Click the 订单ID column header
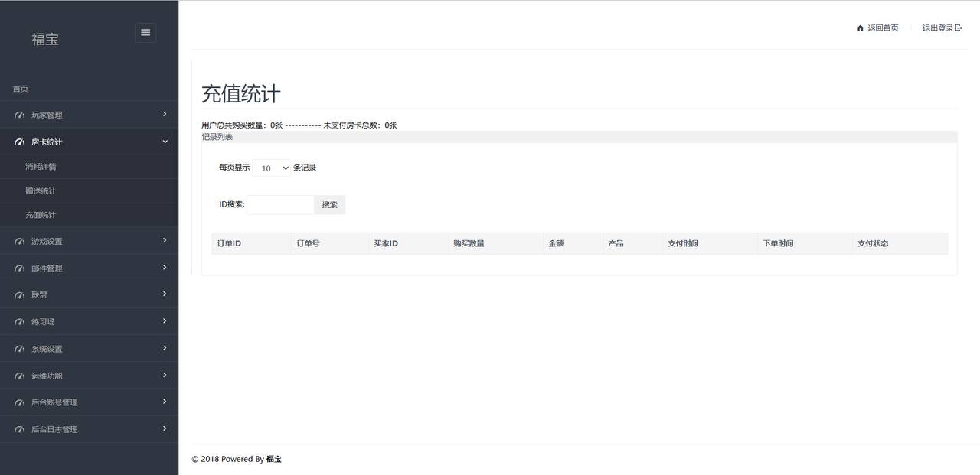Viewport: 980px width, 475px height. [x=230, y=243]
